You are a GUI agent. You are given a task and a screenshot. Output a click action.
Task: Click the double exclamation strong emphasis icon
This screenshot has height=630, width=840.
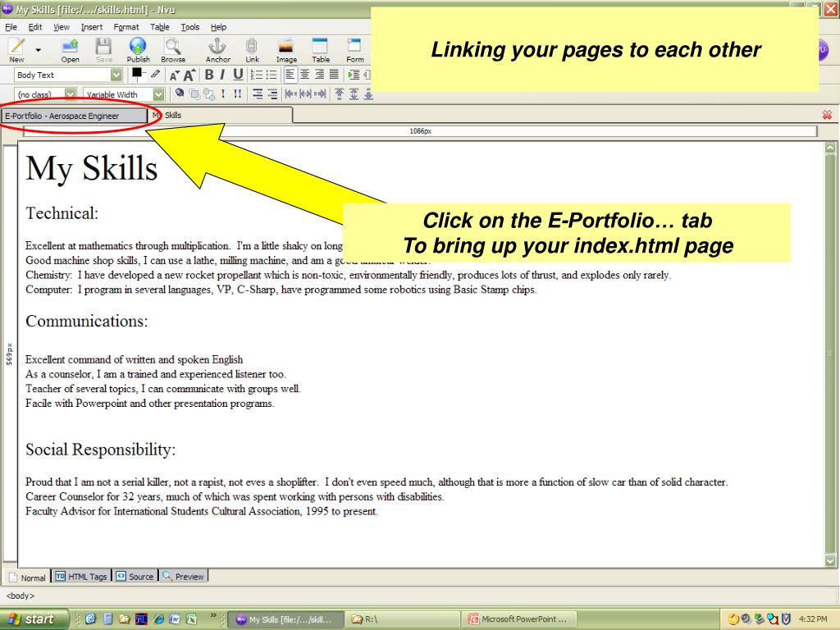coord(237,94)
